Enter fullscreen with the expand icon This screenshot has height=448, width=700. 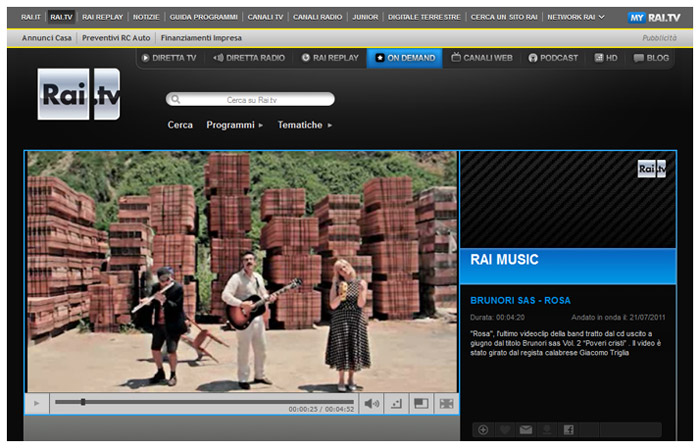(x=446, y=404)
